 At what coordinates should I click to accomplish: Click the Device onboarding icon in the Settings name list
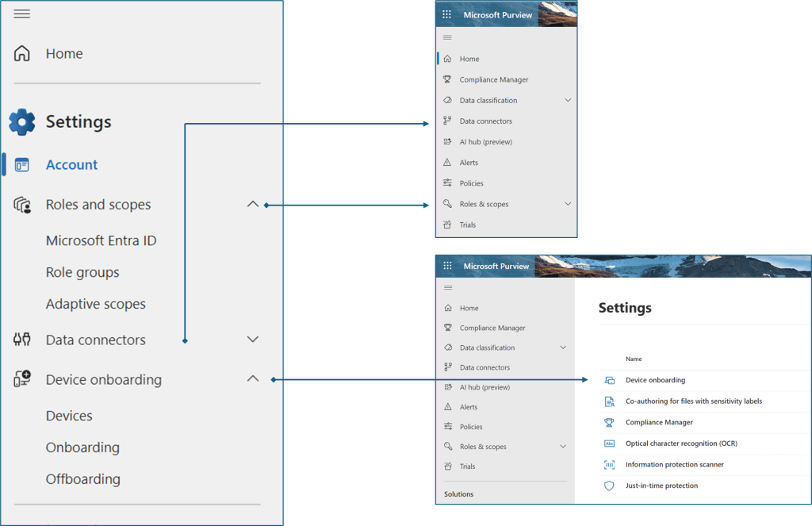point(609,381)
